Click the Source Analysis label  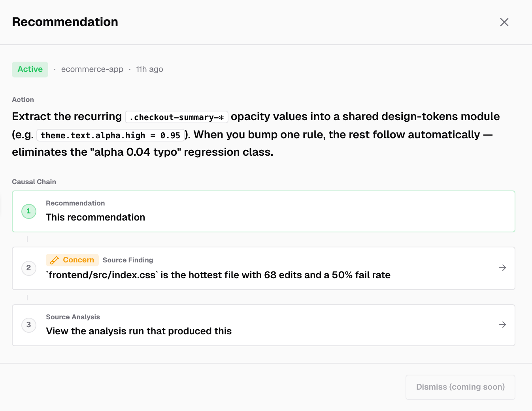pos(73,317)
